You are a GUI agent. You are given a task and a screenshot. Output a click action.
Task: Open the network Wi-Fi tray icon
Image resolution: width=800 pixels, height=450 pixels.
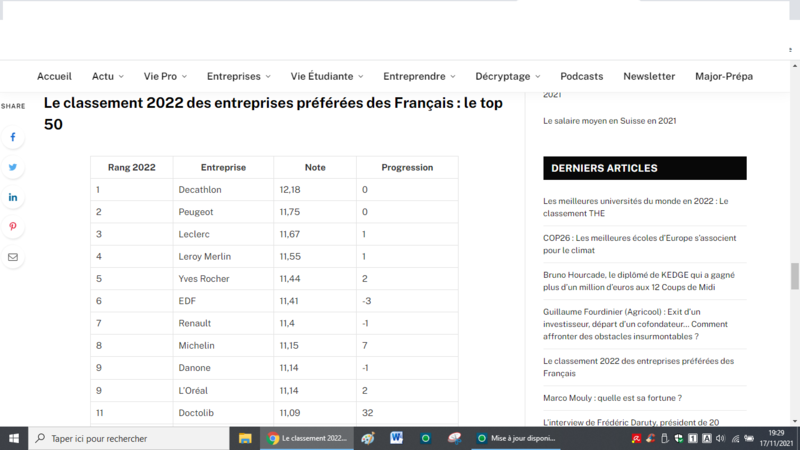[x=735, y=438]
